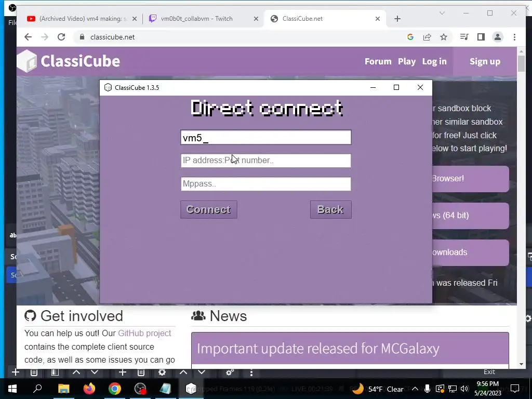Screen dimensions: 532x399
Task: Click the Back button in Direct connect
Action: 330,210
